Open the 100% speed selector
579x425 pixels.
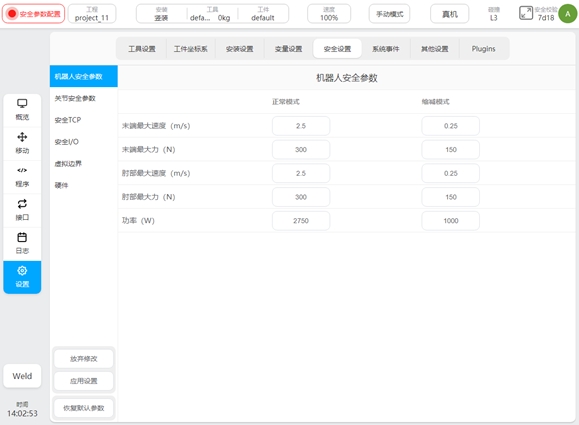click(329, 14)
